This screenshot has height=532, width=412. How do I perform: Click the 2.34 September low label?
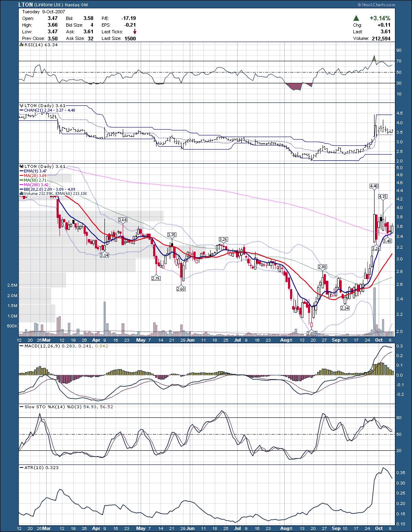click(345, 307)
